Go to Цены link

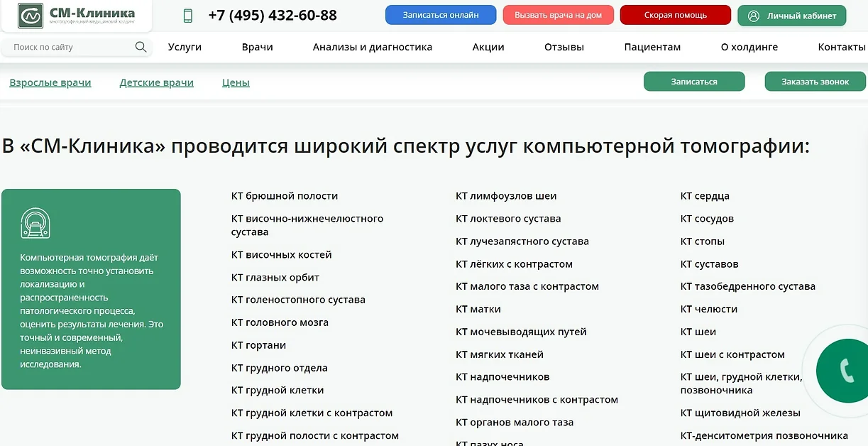(x=236, y=82)
